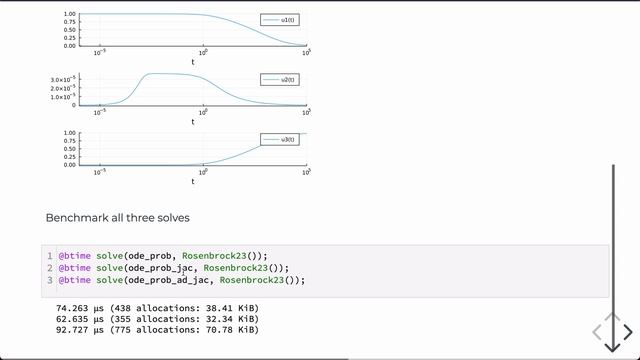
Task: Place cursor in code line solving ode_prob
Action: (163, 256)
